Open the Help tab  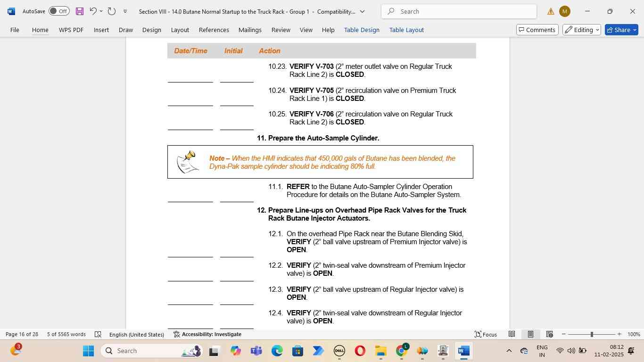click(328, 30)
